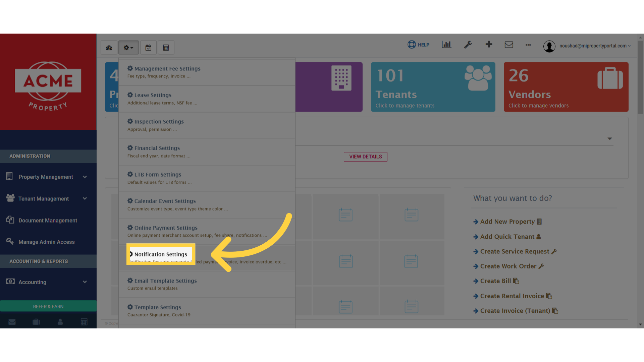Click the Document Management copy icon
Viewport: 644px width, 362px height.
point(10,220)
